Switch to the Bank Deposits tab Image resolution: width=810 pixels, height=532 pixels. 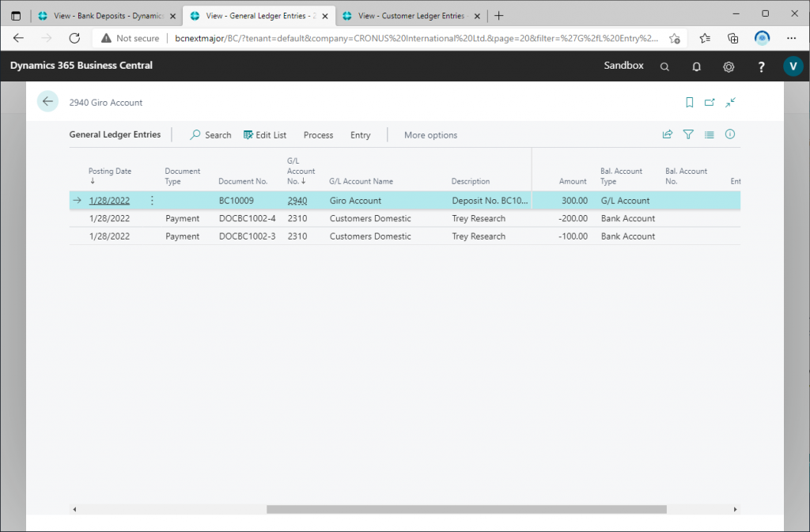point(107,16)
